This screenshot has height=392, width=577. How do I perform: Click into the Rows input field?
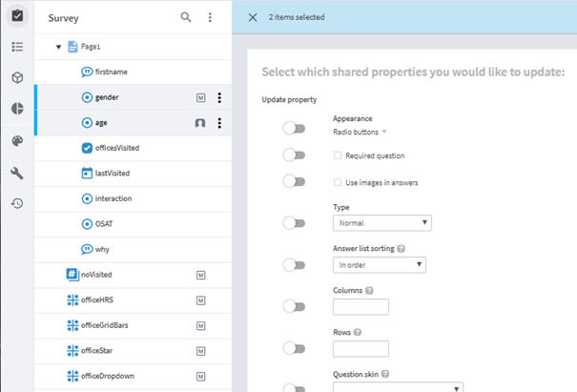click(361, 348)
